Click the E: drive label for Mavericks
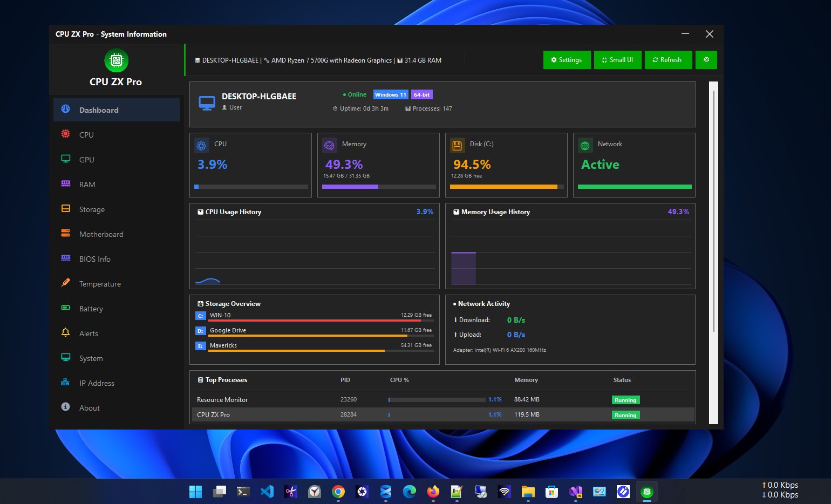 [201, 346]
